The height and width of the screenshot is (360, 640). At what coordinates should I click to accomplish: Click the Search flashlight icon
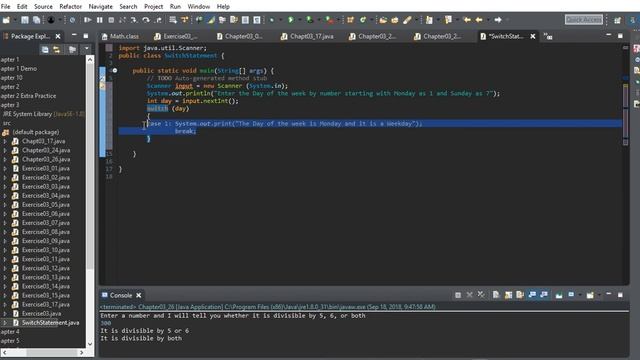point(407,20)
